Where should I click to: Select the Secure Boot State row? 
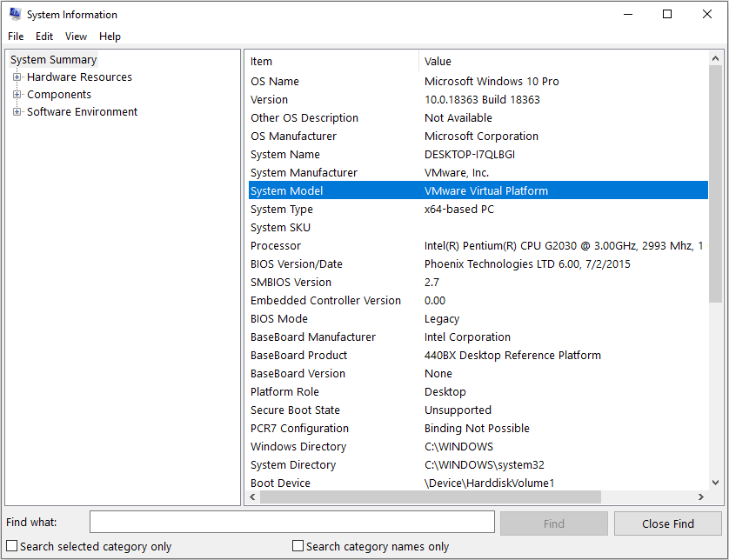coord(478,410)
